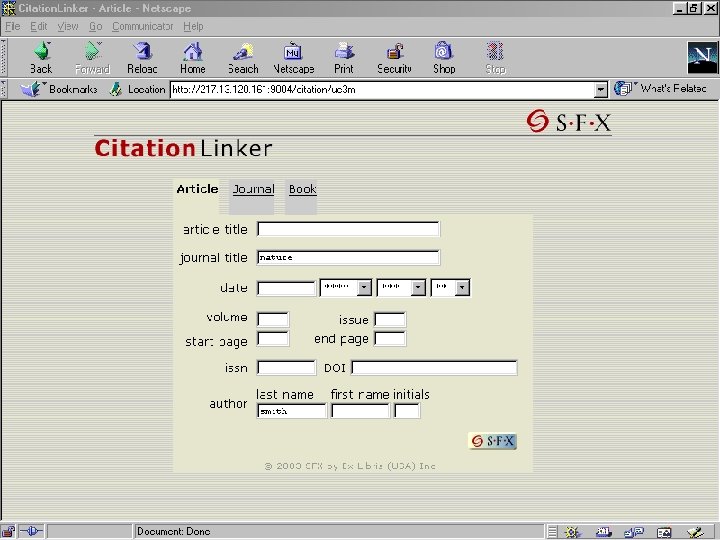Click the issue input field
The height and width of the screenshot is (540, 720).
(x=390, y=319)
